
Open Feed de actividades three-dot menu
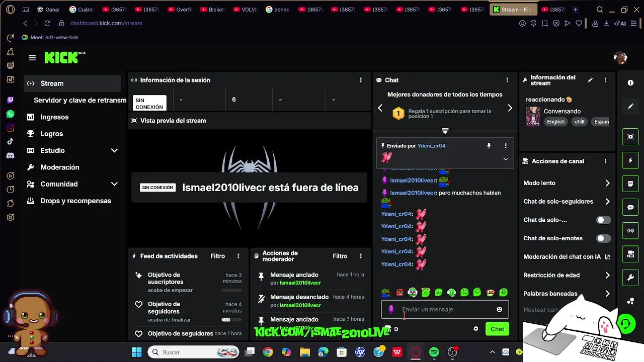(238, 256)
